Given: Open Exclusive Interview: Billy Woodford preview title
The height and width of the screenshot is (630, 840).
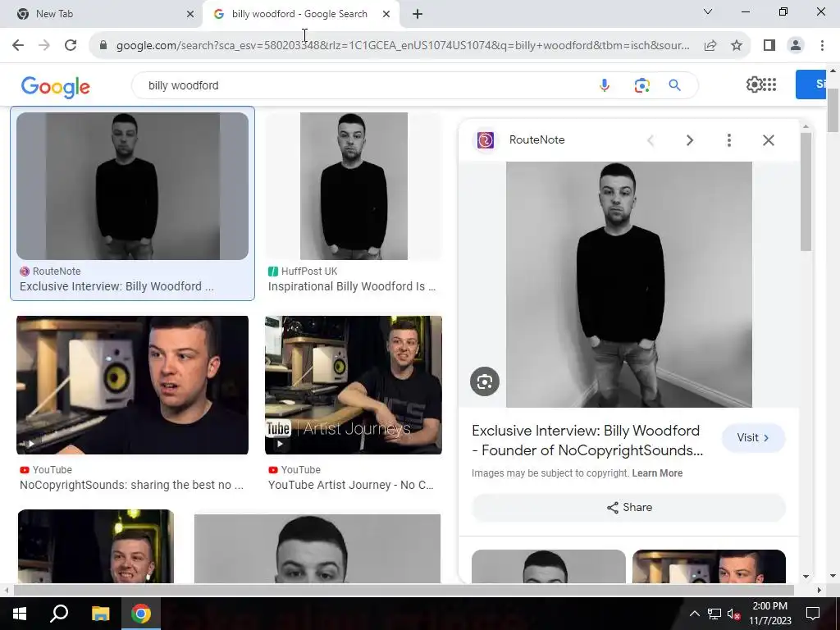Looking at the screenshot, I should [x=587, y=441].
